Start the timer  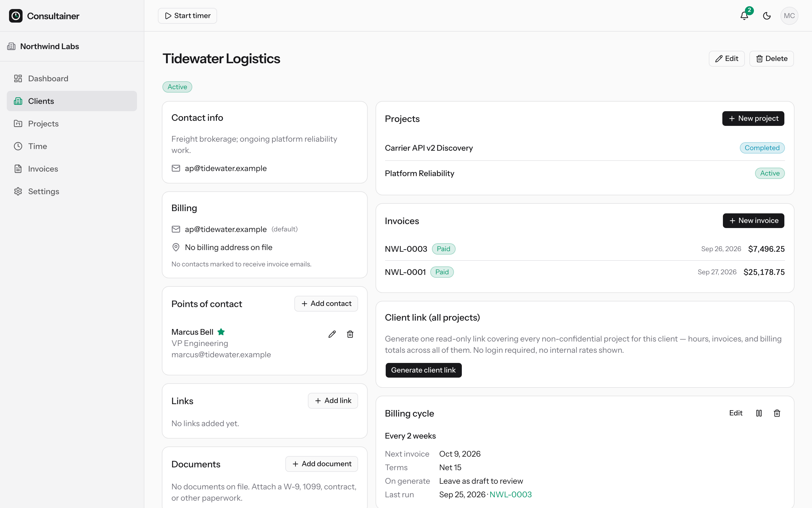click(187, 16)
